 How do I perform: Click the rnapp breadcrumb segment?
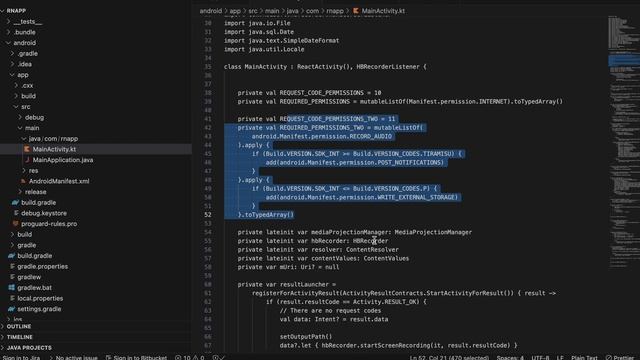[x=335, y=11]
